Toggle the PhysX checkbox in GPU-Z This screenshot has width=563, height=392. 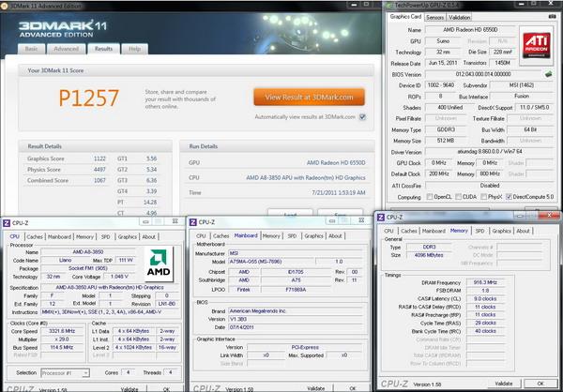(x=484, y=197)
